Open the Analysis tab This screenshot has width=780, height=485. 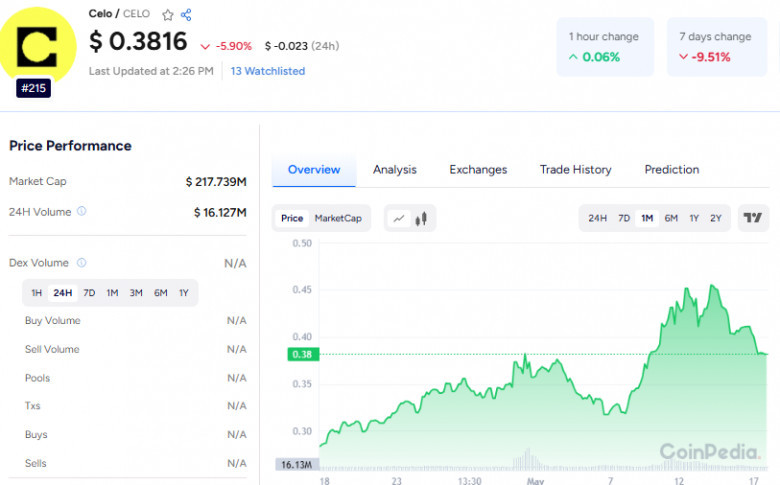395,170
